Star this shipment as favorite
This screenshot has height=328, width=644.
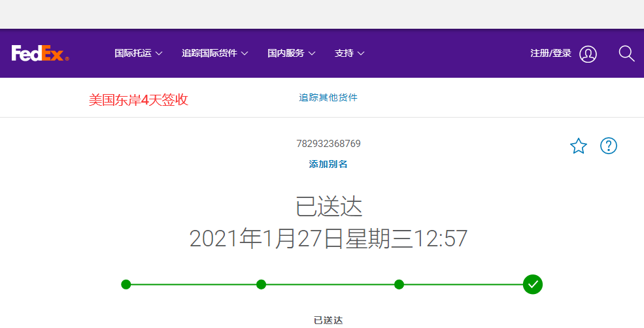point(578,146)
